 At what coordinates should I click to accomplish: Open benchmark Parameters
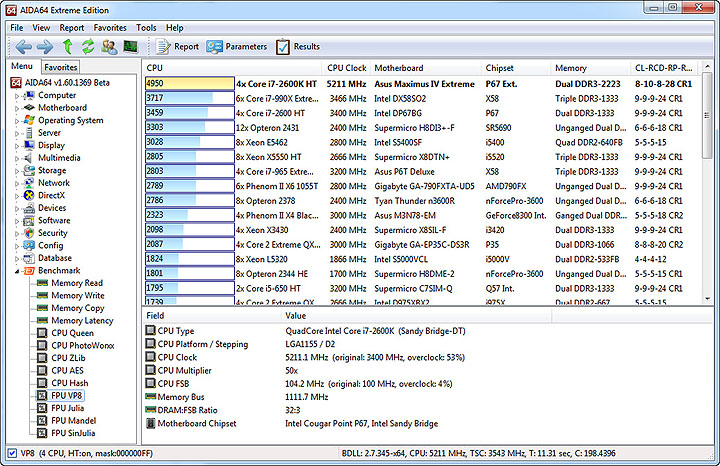(236, 46)
